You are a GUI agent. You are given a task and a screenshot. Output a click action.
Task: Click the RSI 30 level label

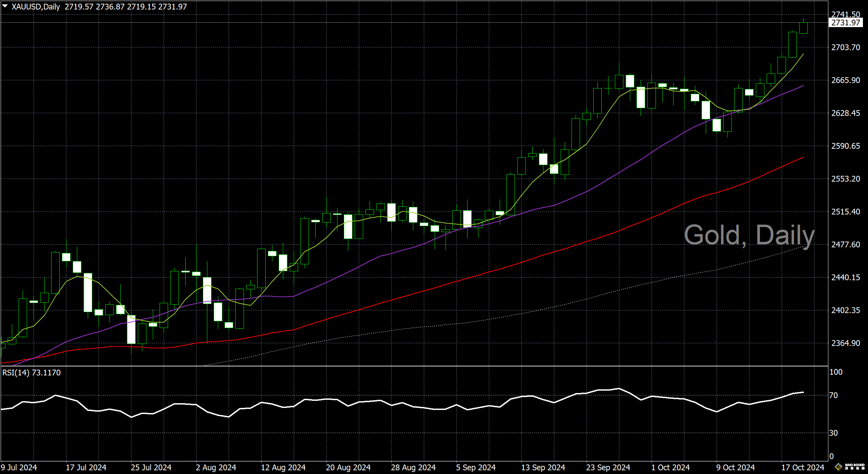833,433
